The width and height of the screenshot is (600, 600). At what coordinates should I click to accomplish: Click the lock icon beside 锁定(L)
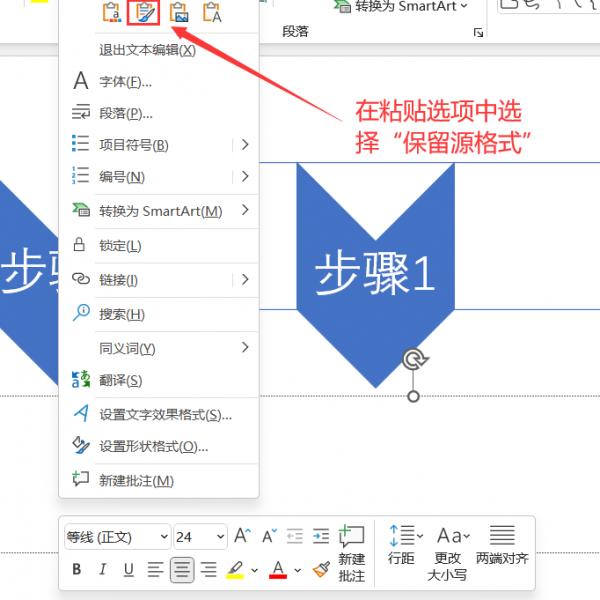tap(79, 244)
